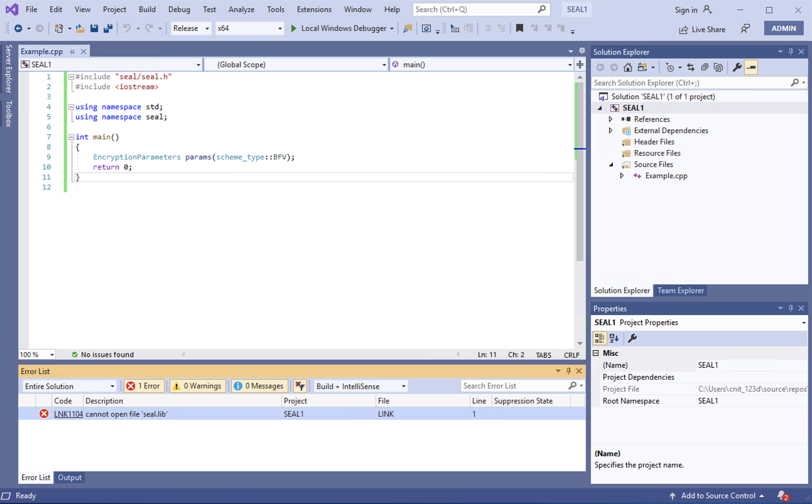
Task: Open the x64 platform dropdown
Action: 249,28
